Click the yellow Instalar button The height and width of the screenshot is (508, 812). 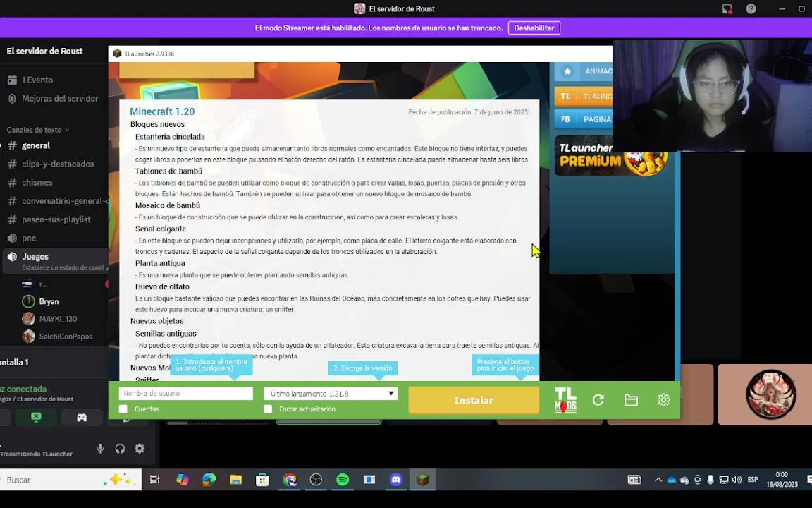pyautogui.click(x=474, y=400)
